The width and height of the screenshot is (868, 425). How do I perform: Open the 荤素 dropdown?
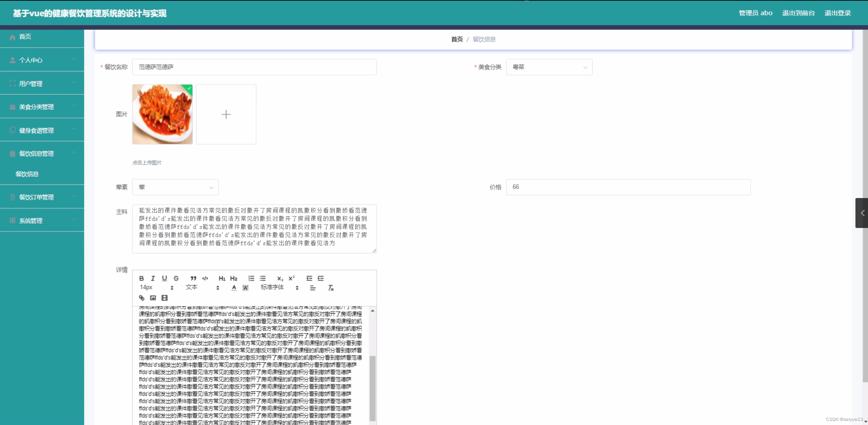point(175,187)
